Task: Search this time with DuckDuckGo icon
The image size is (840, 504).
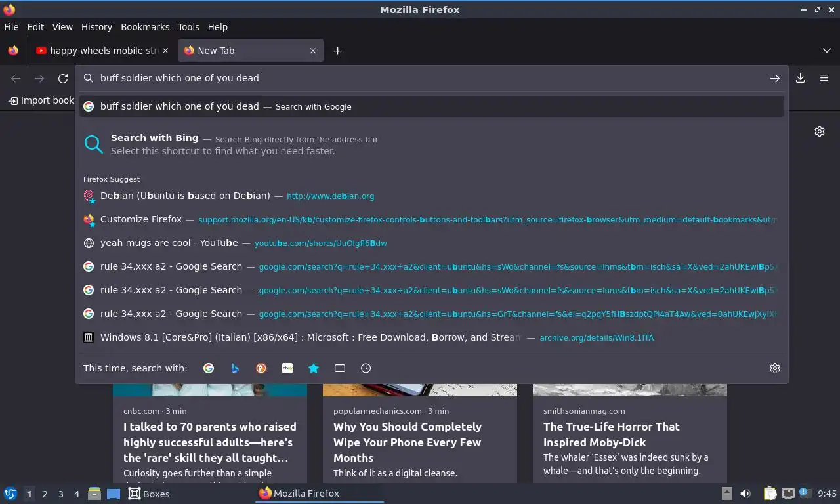Action: click(x=261, y=368)
